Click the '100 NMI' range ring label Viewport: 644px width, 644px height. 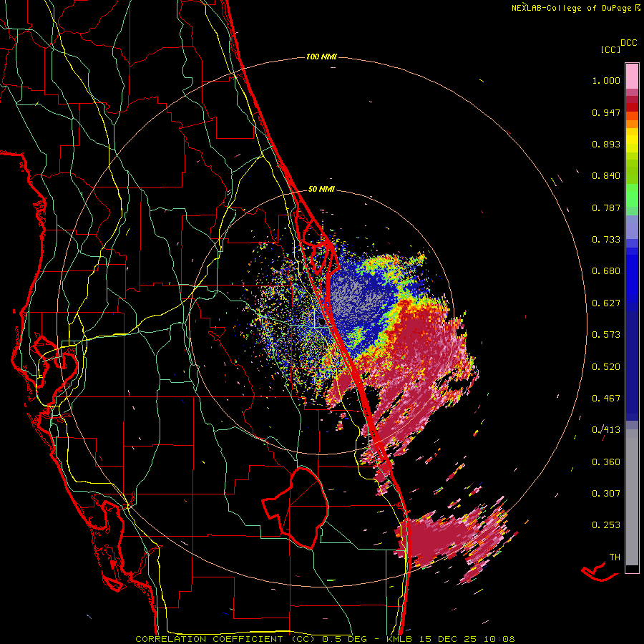321,57
